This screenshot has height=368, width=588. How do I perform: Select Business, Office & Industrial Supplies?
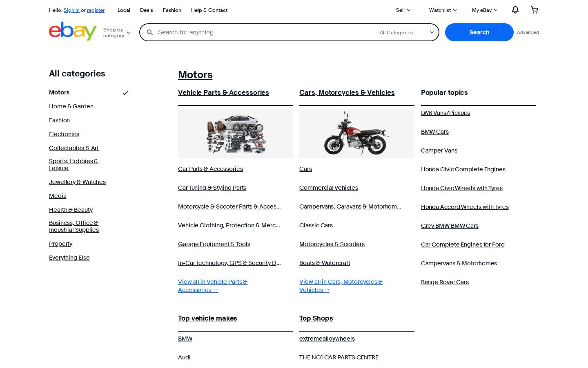pyautogui.click(x=74, y=227)
